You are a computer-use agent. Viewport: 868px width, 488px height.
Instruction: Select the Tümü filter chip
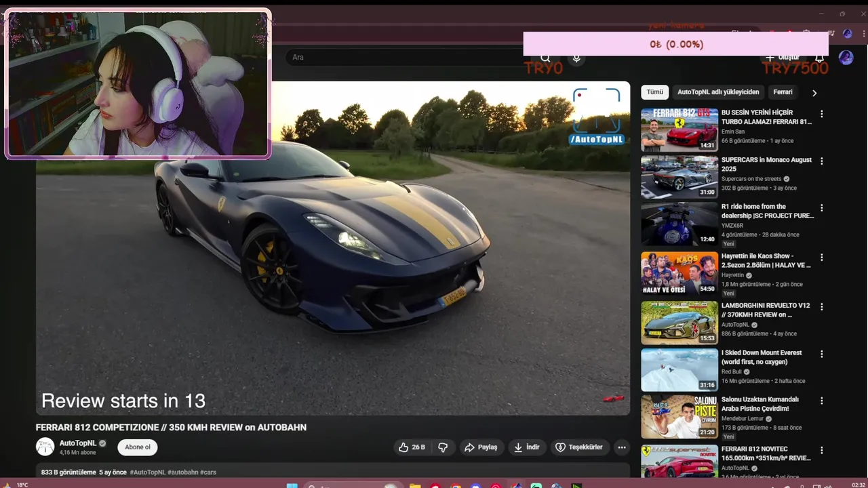click(654, 92)
